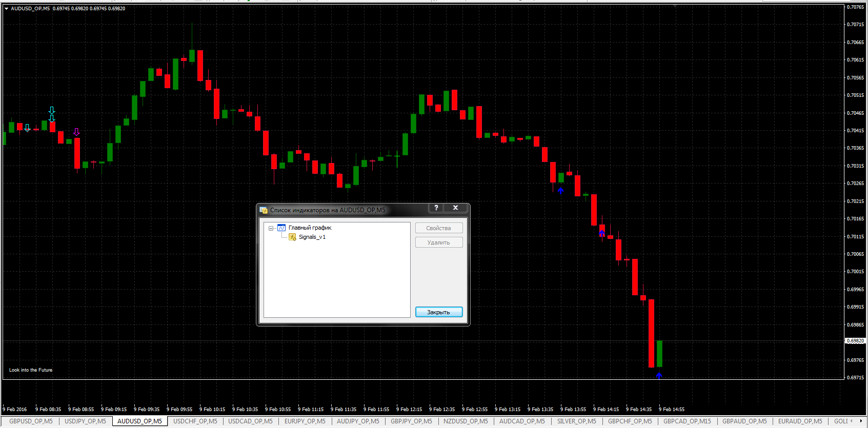The width and height of the screenshot is (868, 428).
Task: Click the chart OHLC header text
Action: pyautogui.click(x=68, y=9)
